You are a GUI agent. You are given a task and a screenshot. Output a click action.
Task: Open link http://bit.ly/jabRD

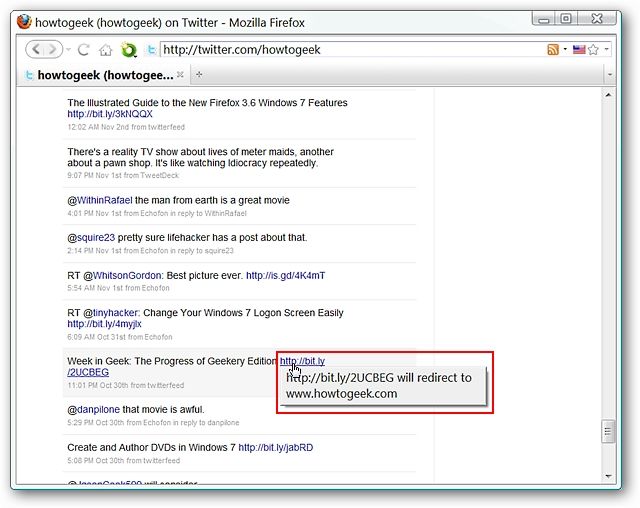tap(276, 448)
